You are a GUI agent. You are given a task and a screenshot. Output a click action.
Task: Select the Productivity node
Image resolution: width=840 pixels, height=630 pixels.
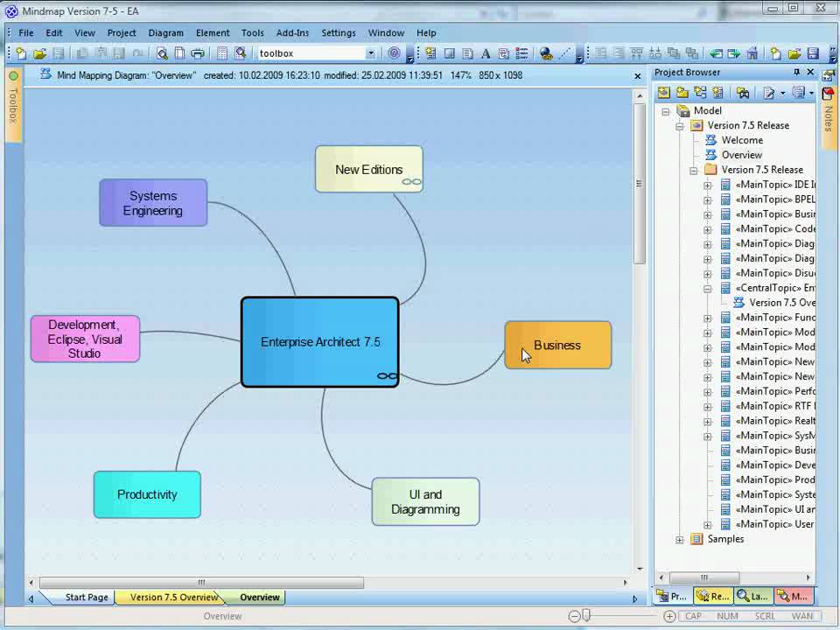[147, 494]
